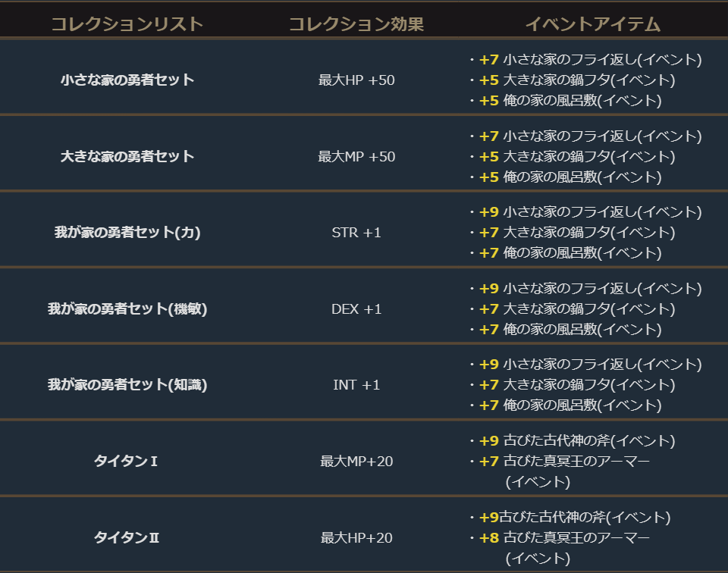The height and width of the screenshot is (573, 728).
Task: Select the タイタンⅡ collection name
Action: tap(127, 537)
